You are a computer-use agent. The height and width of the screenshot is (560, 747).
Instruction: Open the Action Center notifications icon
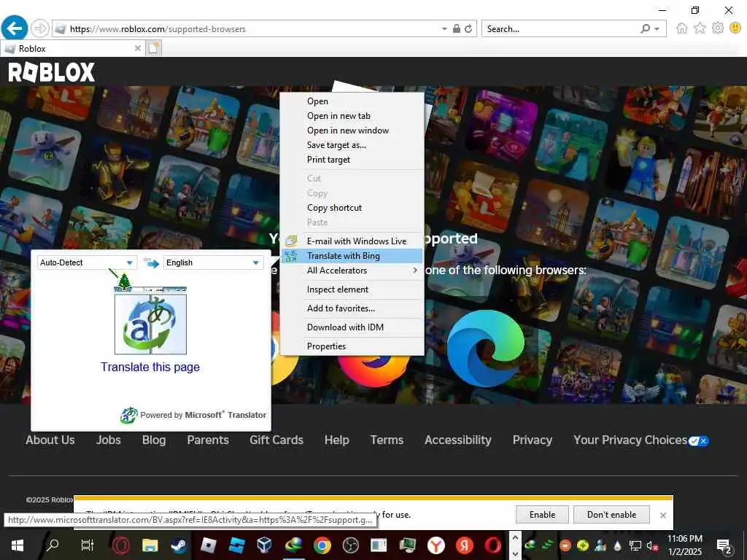(x=725, y=545)
